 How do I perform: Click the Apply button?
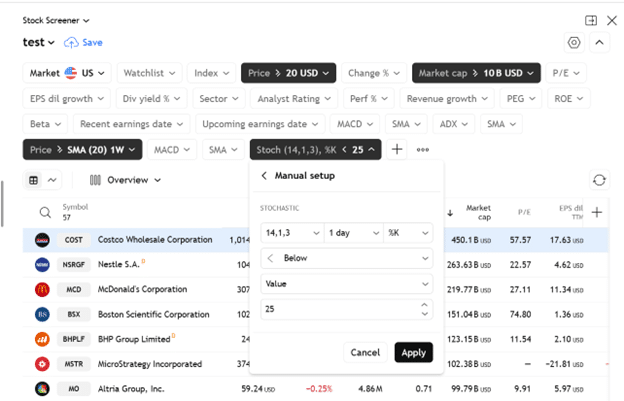coord(413,352)
